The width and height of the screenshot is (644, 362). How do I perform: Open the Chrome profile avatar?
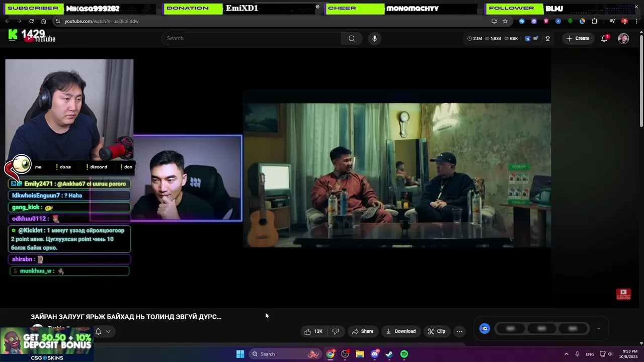pyautogui.click(x=624, y=21)
